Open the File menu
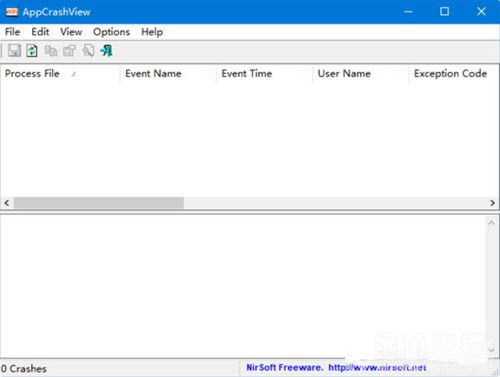Image resolution: width=500 pixels, height=377 pixels. pos(13,32)
